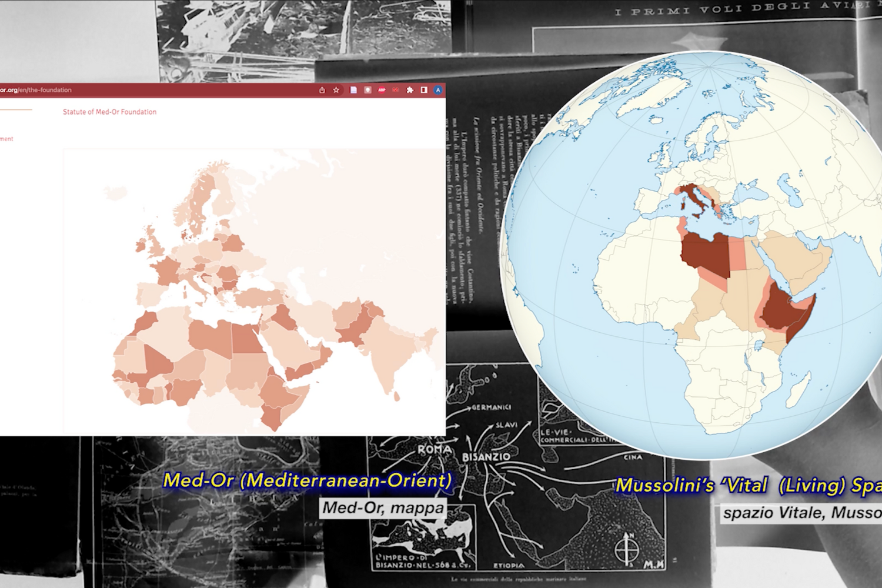Open the profile avatar labeled A
Image resolution: width=882 pixels, height=588 pixels.
pyautogui.click(x=438, y=90)
